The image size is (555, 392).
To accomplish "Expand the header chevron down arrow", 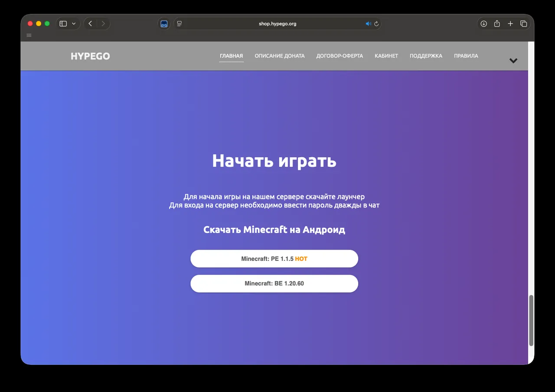I will [x=513, y=61].
